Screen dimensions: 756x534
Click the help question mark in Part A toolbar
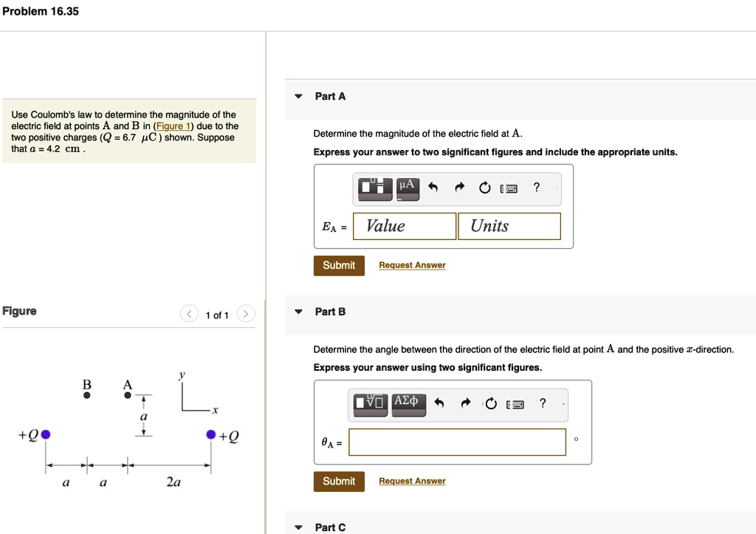click(536, 188)
